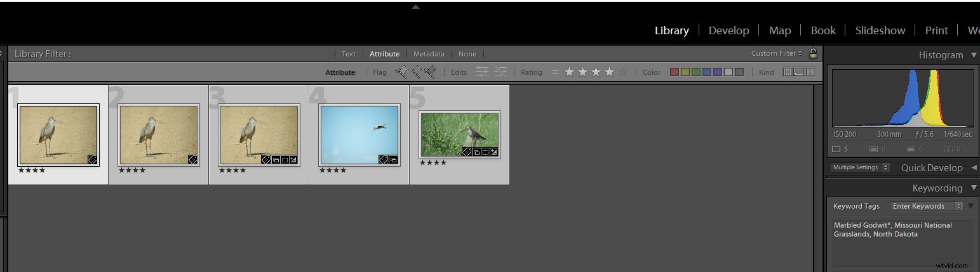Select photo thumbnail number 1
Image resolution: width=980 pixels, height=272 pixels.
tap(58, 135)
